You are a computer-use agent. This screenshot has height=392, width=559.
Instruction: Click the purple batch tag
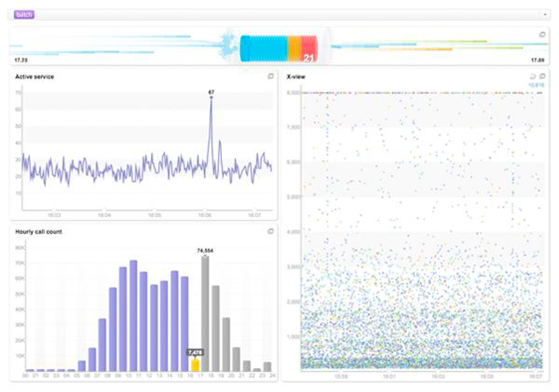[x=24, y=15]
